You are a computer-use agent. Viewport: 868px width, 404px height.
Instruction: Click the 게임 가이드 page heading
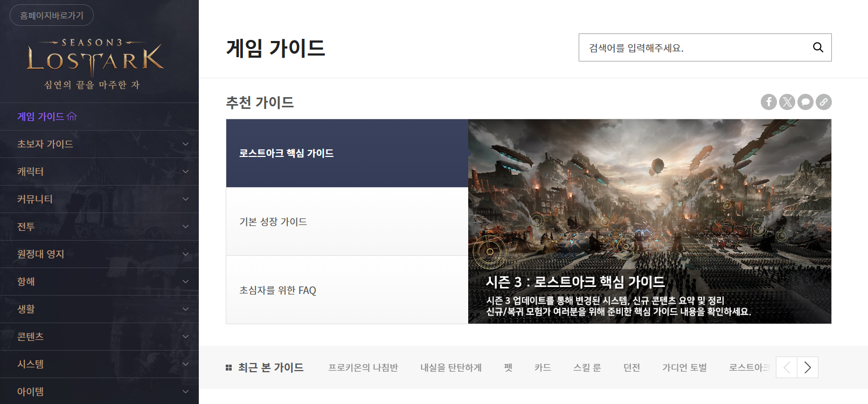(275, 48)
